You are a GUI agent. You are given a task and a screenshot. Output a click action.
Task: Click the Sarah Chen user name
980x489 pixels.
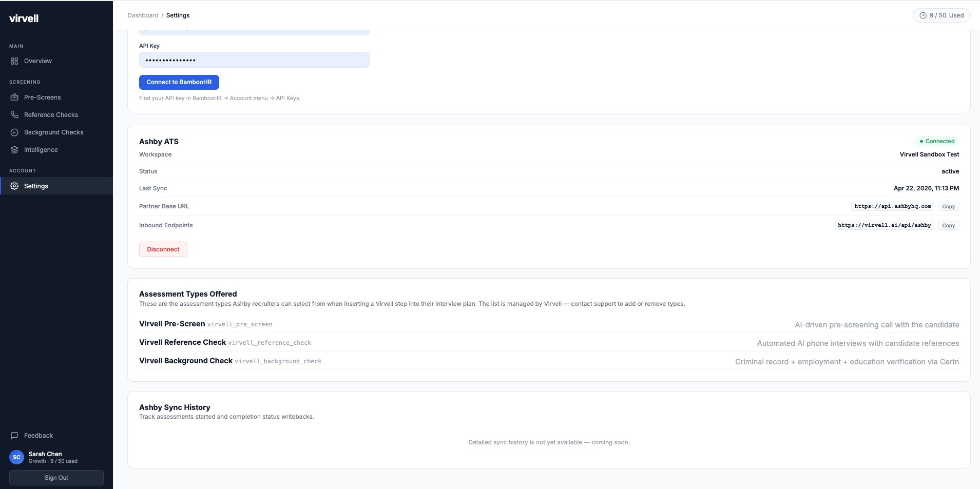tap(45, 454)
